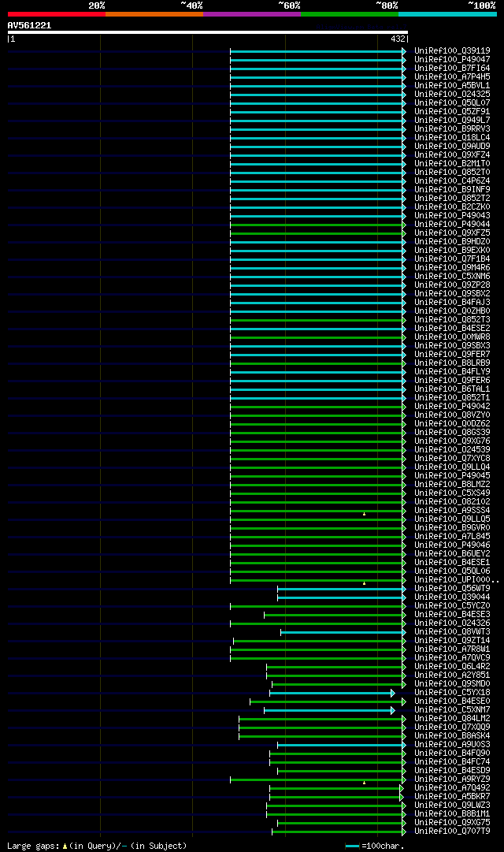
Task: Select the UniRef100_Q7XYC8 label
Action: 452,459
